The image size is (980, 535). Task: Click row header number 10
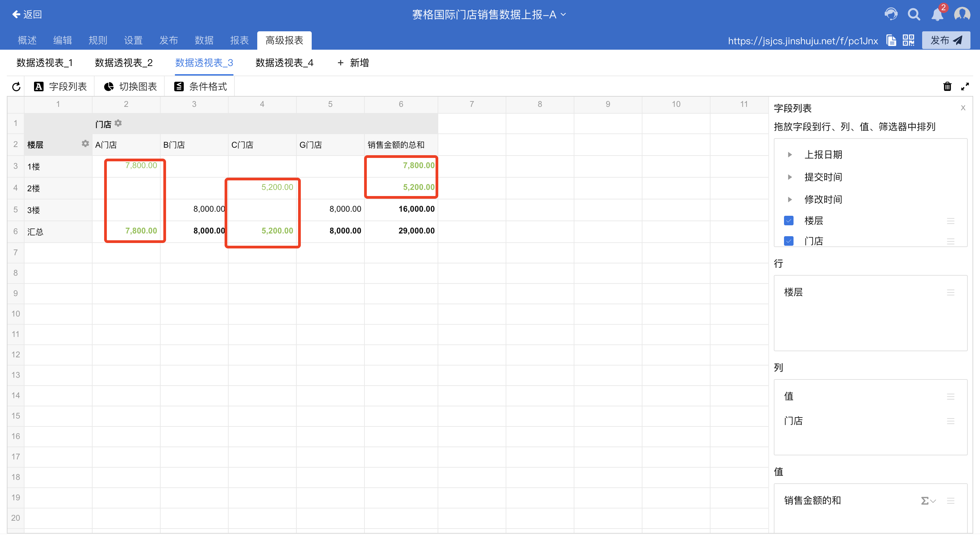click(16, 313)
